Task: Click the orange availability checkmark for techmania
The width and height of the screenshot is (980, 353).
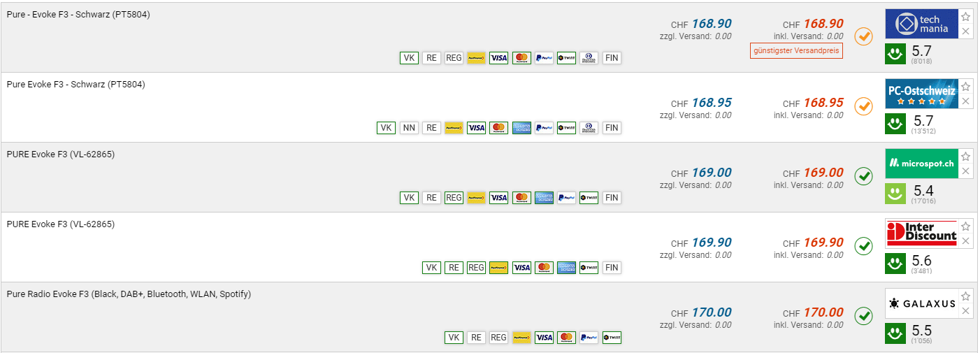Action: click(x=864, y=36)
